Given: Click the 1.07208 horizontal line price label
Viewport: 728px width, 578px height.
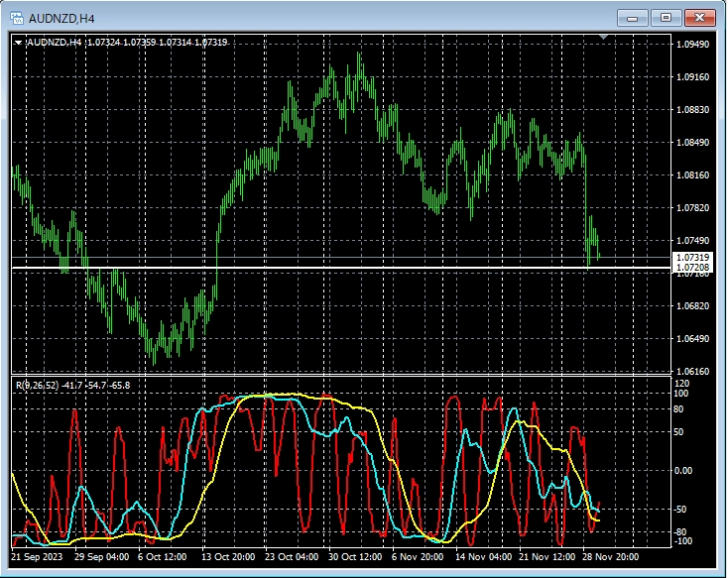Looking at the screenshot, I should 693,269.
